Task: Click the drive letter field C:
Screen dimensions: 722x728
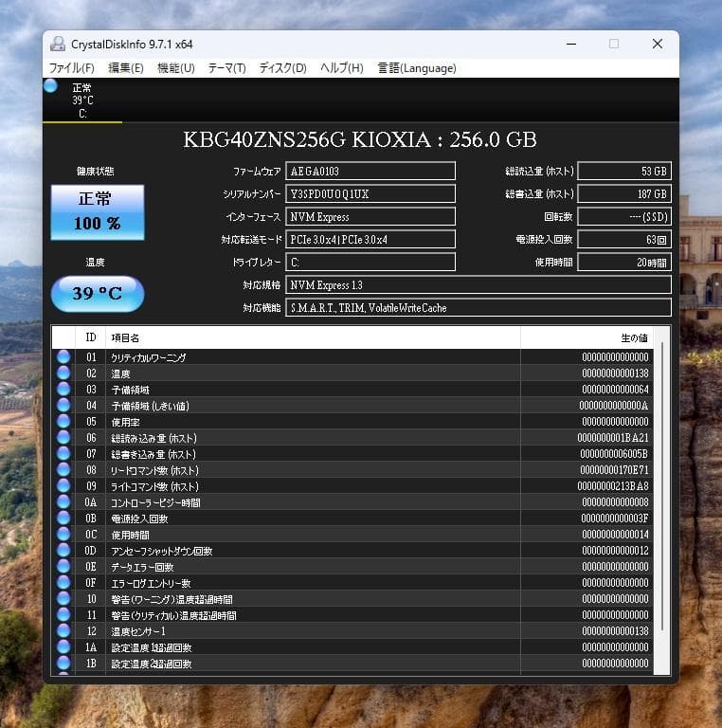Action: pyautogui.click(x=370, y=262)
